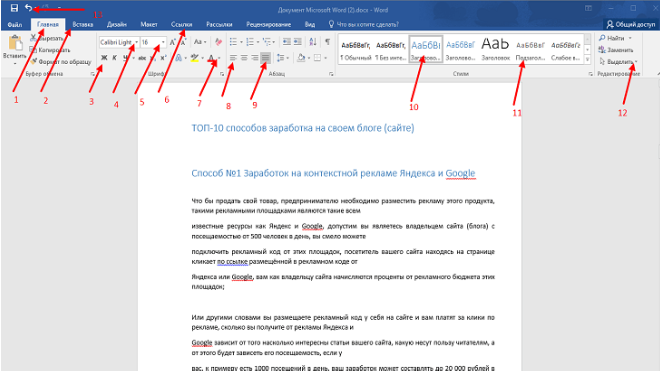660x371 pixels.
Task: Center align the text
Action: click(x=244, y=58)
